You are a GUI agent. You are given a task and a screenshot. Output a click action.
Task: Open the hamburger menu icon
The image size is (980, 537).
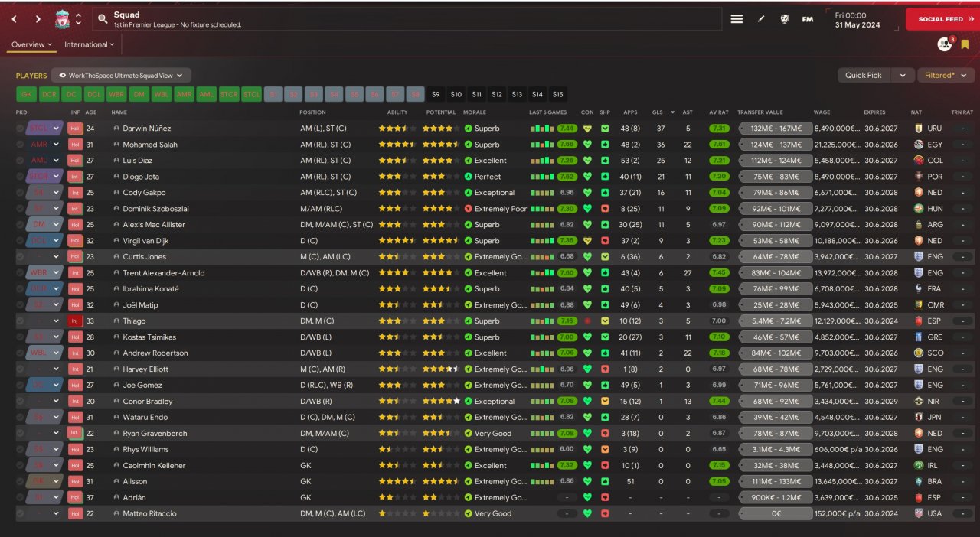737,19
